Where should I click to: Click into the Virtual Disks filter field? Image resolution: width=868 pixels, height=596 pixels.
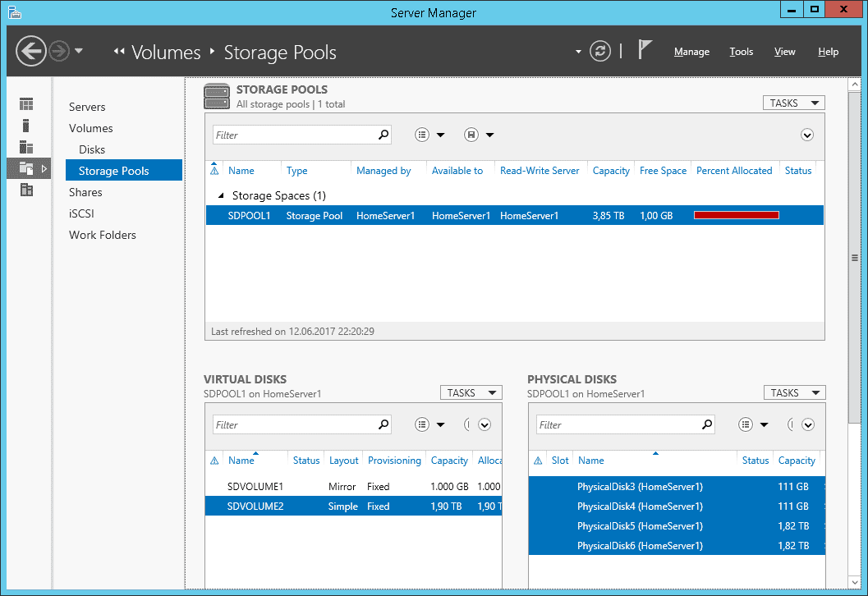(x=293, y=424)
